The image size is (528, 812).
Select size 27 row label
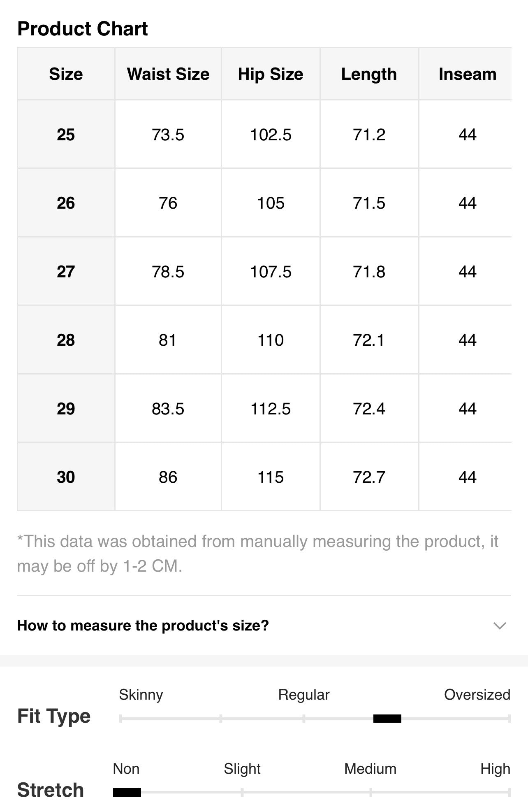pos(66,272)
